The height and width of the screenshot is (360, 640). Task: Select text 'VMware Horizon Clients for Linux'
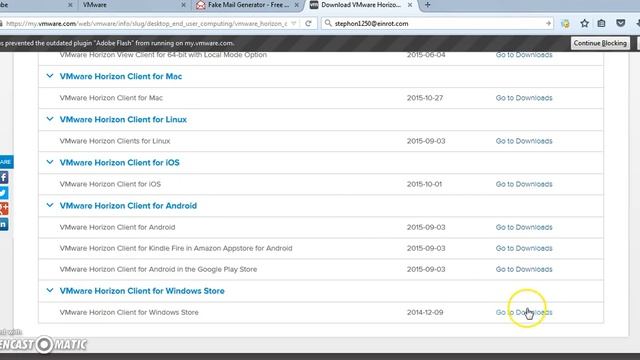pyautogui.click(x=115, y=141)
